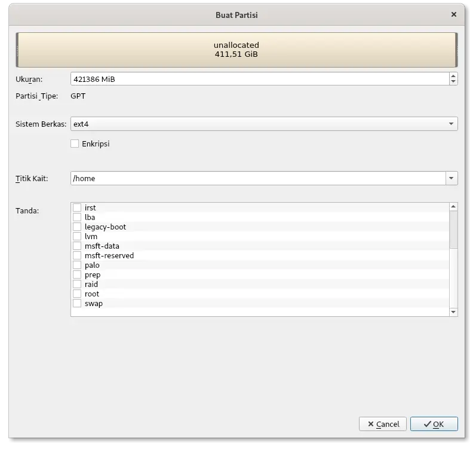Click the Cancel button
Viewport: 476px width, 449px height.
pyautogui.click(x=382, y=424)
